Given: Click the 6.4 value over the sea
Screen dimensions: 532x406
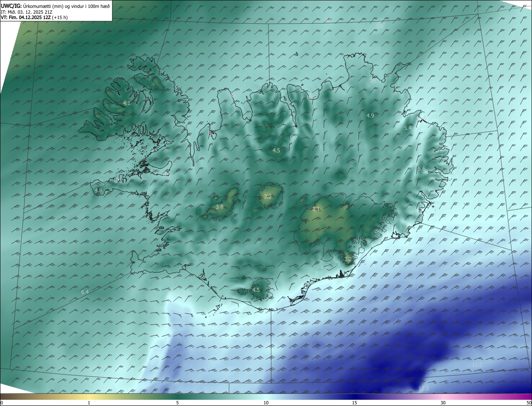Looking at the screenshot, I should click(x=85, y=292).
